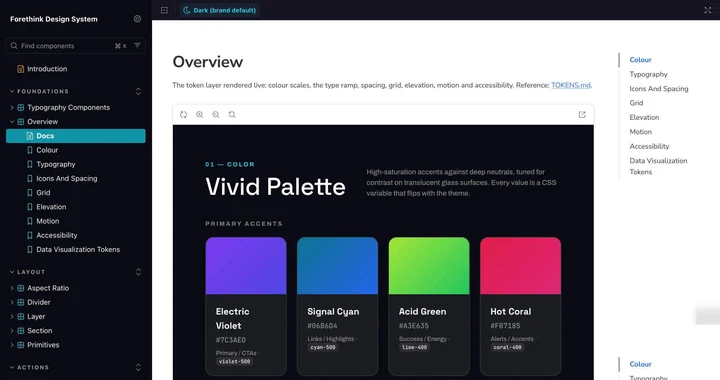Select the Docs page in sidebar
Image resolution: width=720 pixels, height=380 pixels.
pos(76,136)
